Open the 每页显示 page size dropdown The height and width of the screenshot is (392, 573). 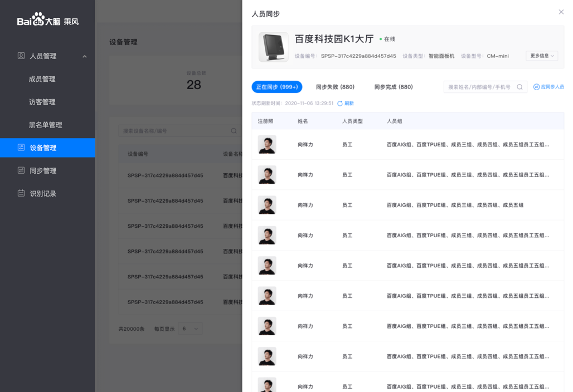190,329
